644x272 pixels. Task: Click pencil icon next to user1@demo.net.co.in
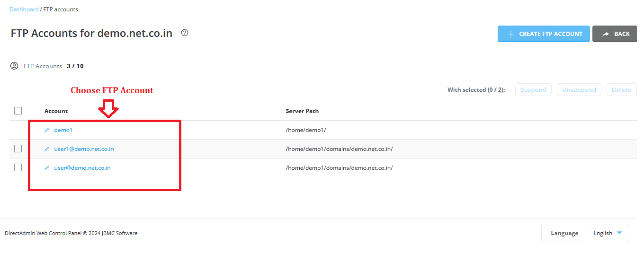47,149
